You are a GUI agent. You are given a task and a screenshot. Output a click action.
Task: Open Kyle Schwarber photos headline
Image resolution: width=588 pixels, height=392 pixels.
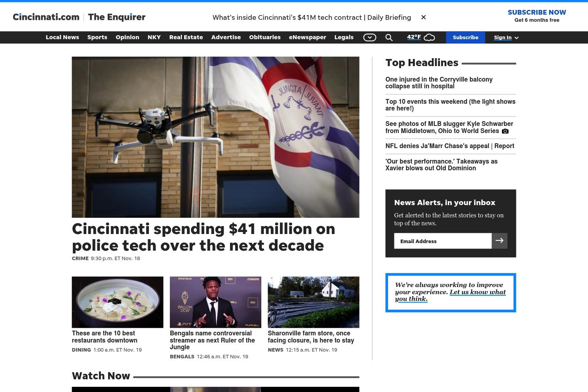(x=449, y=127)
